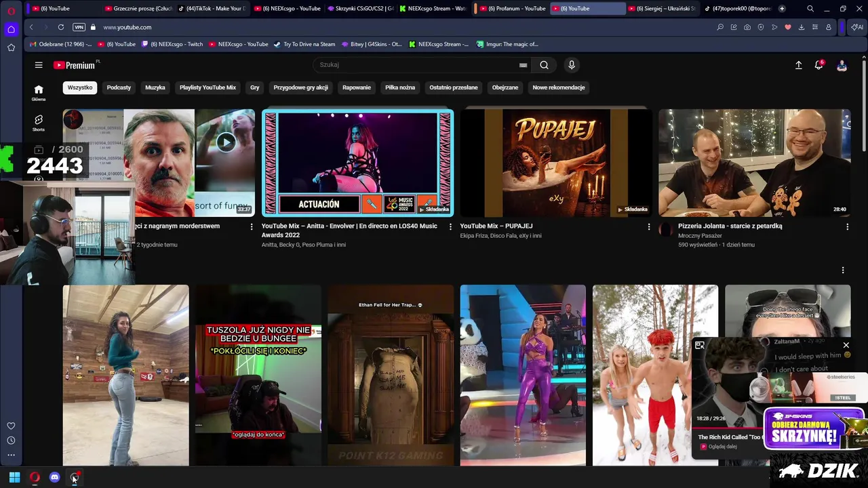
Task: Click the Opera sidebar heart icon
Action: 11,426
